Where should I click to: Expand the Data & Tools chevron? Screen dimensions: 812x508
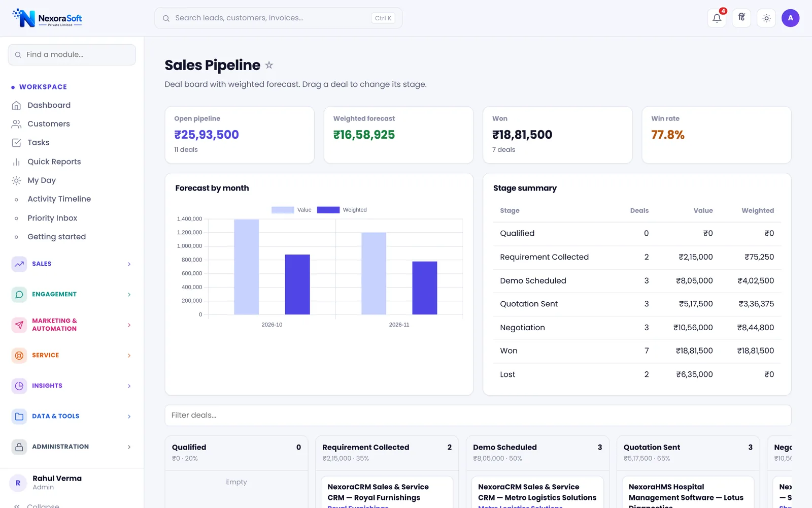[x=129, y=417]
